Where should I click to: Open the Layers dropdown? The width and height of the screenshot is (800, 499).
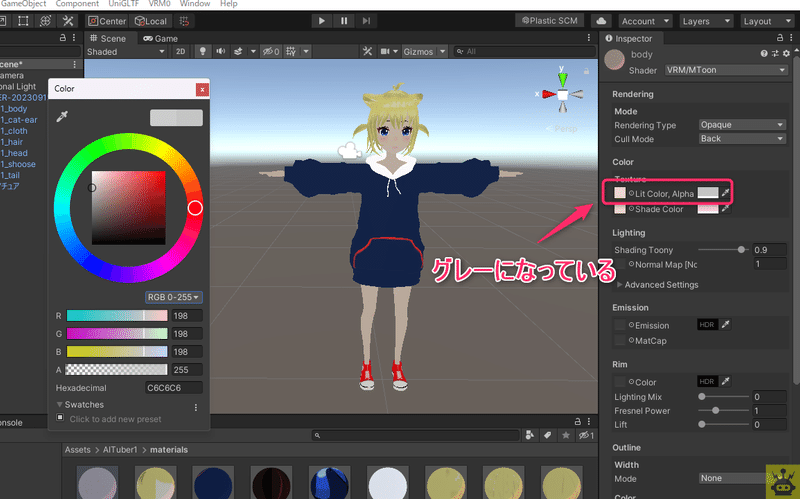point(706,21)
